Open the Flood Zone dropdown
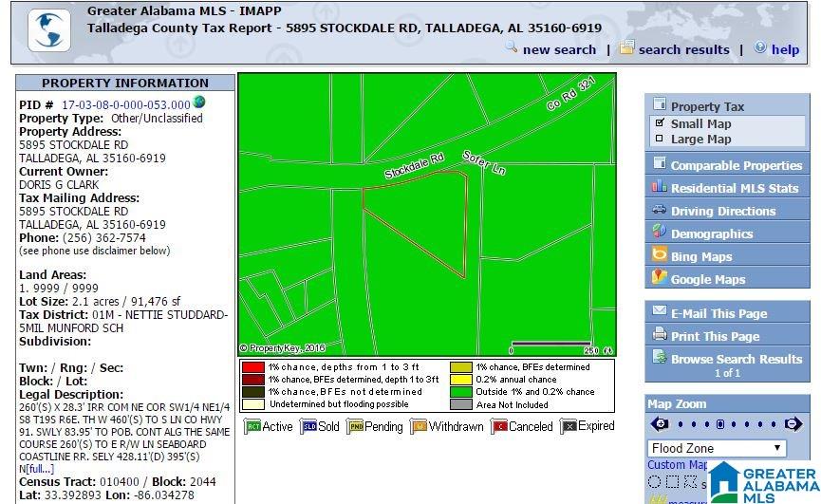Viewport: 821px width, 504px height. (717, 449)
